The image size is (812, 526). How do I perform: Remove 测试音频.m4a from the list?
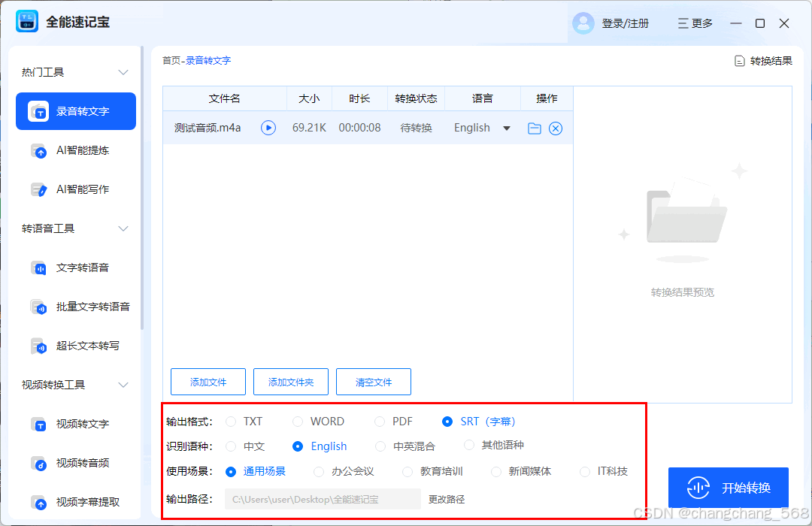tap(556, 128)
